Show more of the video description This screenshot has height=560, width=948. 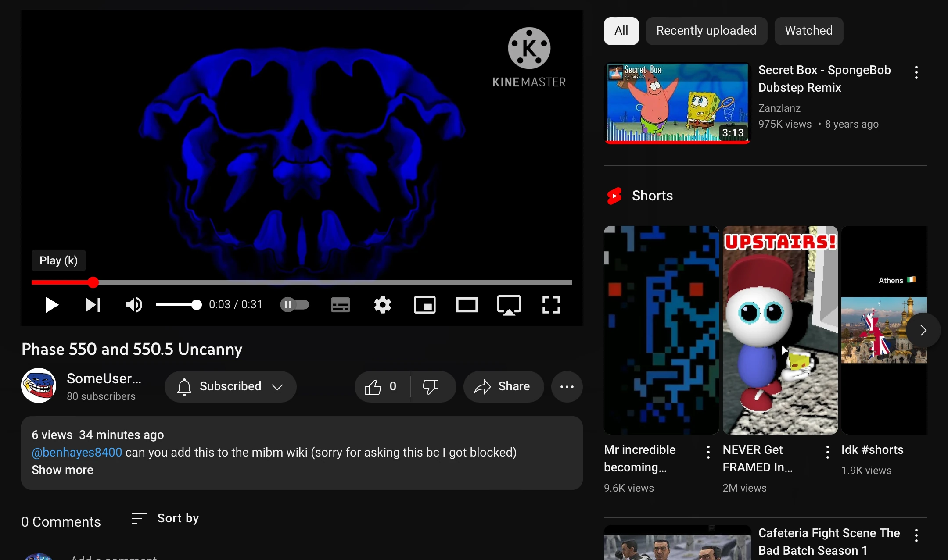[62, 470]
